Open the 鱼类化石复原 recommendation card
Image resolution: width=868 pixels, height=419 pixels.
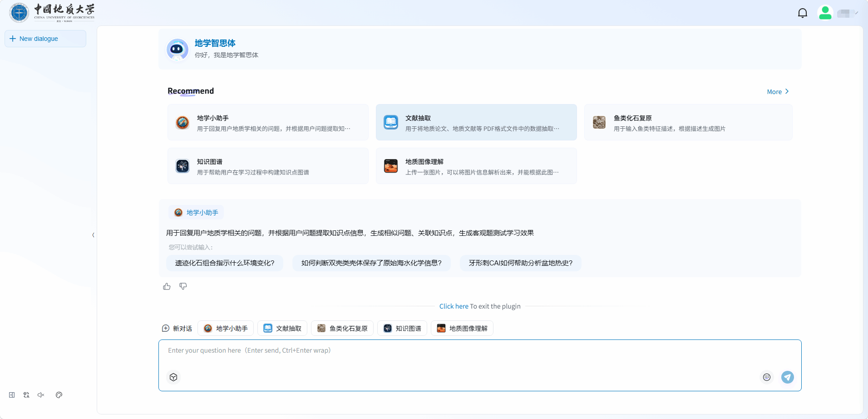point(688,122)
